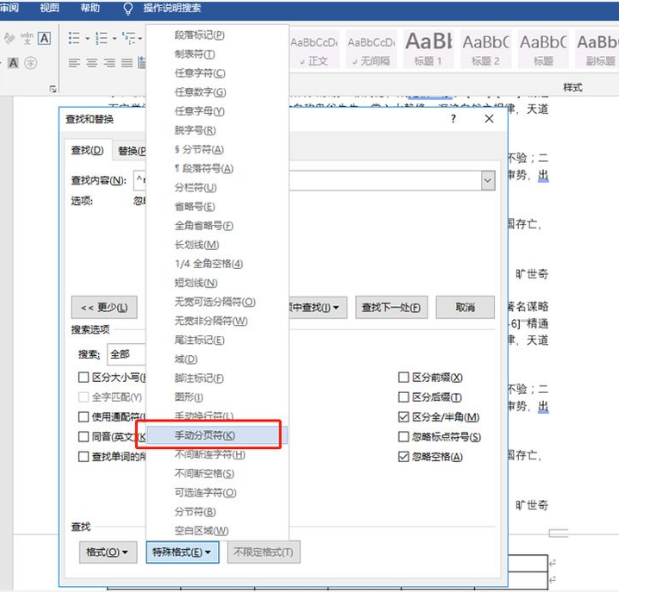Open the 格式(O) dropdown button
This screenshot has width=647, height=592.
109,552
